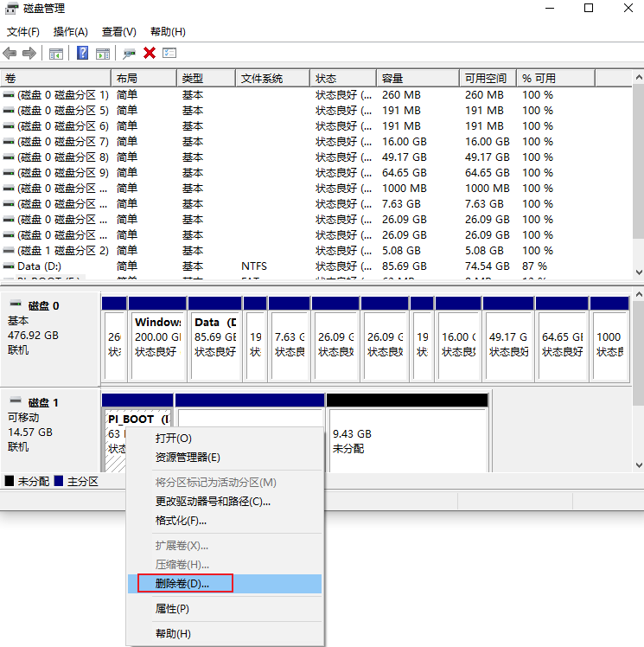Sort by the 容量 column header

[x=418, y=79]
